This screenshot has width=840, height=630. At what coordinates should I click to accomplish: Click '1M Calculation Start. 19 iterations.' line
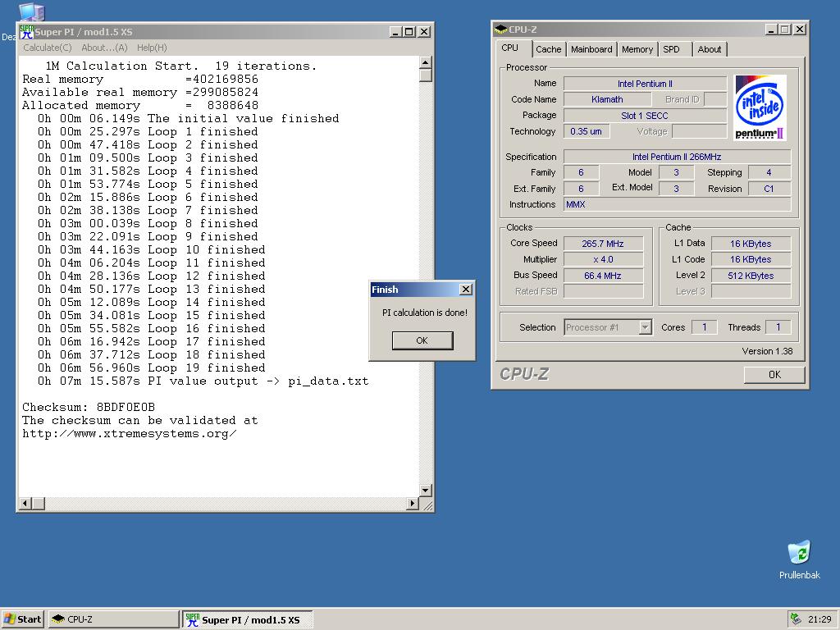[x=181, y=66]
